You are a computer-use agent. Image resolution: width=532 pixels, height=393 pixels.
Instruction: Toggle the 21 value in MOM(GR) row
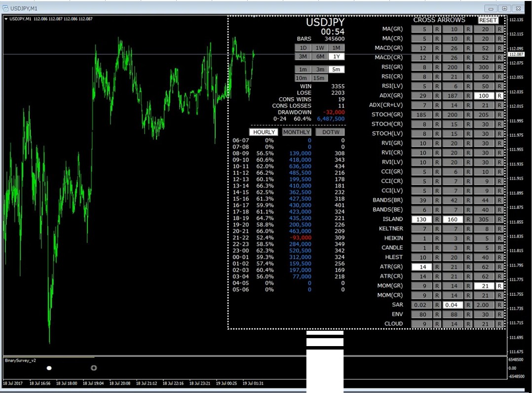click(484, 286)
